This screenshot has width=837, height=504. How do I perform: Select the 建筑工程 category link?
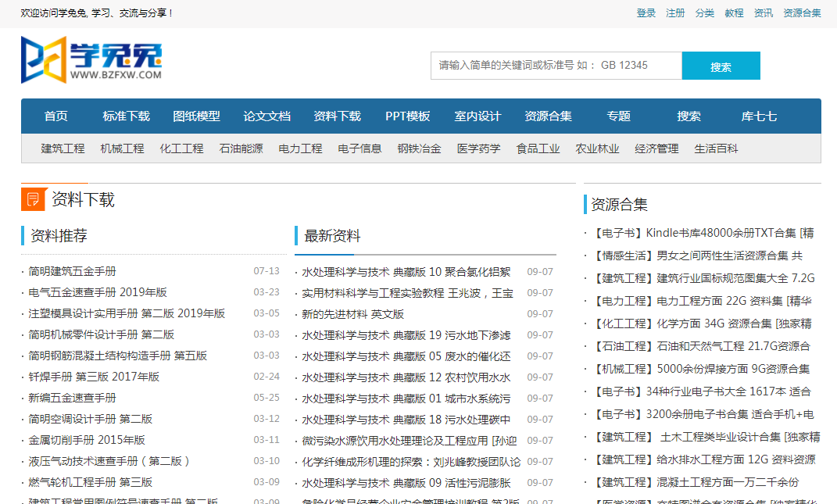coord(62,147)
